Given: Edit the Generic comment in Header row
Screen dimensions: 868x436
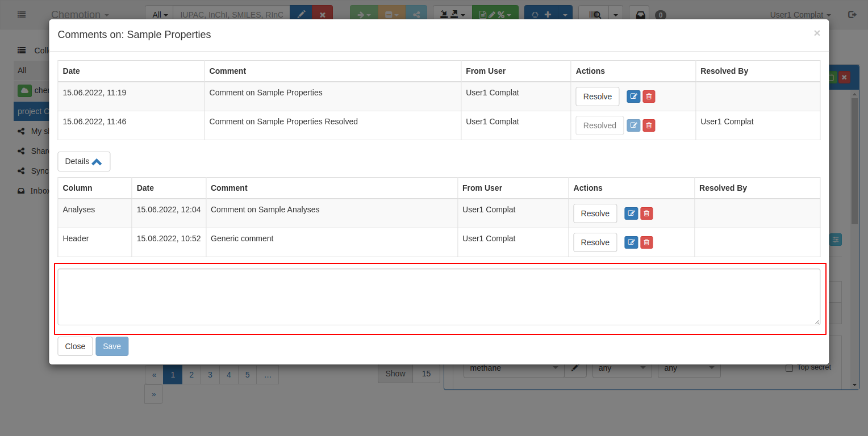Looking at the screenshot, I should point(631,242).
